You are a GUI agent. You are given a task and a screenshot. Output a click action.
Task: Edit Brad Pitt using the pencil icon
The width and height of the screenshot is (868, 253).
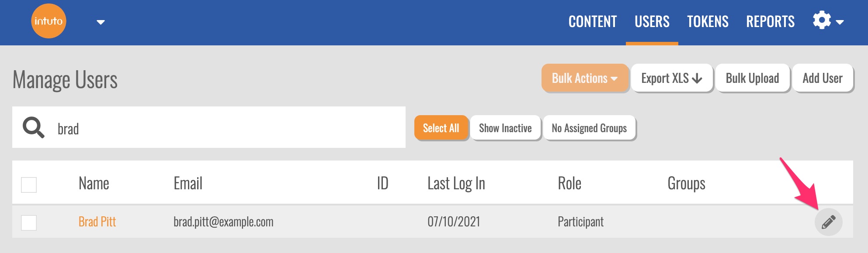tap(828, 222)
